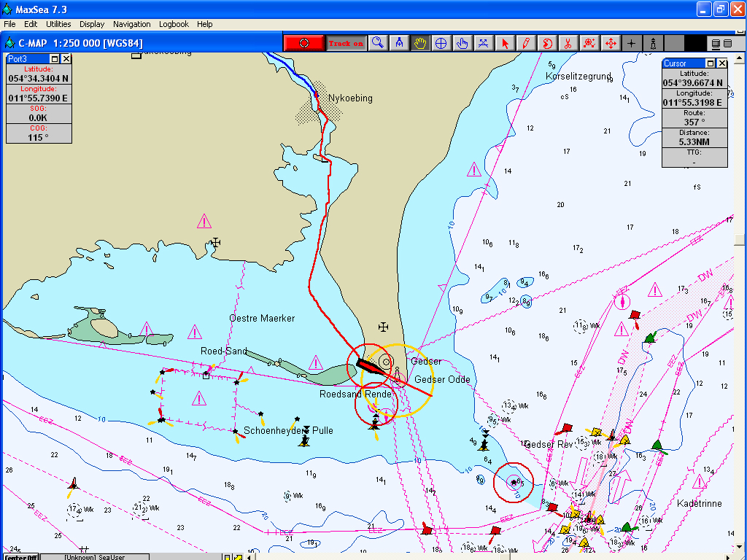Click the right monitor icon in the toolbar
Image resolution: width=747 pixels, height=560 pixels.
(x=727, y=44)
